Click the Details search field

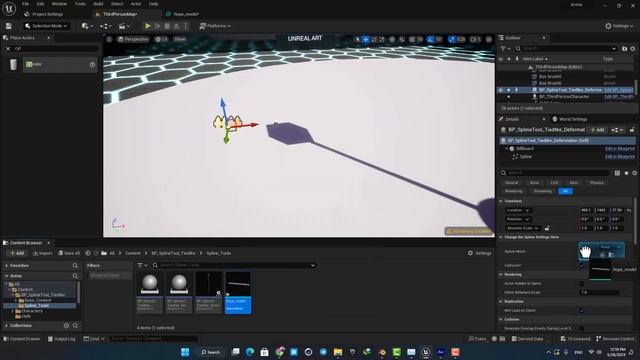click(556, 173)
